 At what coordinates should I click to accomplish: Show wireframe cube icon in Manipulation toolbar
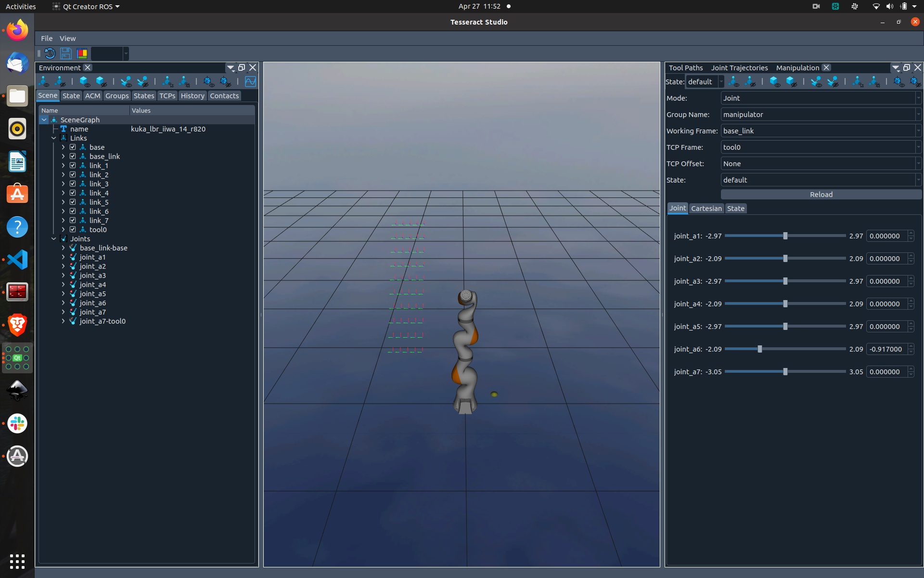tap(899, 81)
